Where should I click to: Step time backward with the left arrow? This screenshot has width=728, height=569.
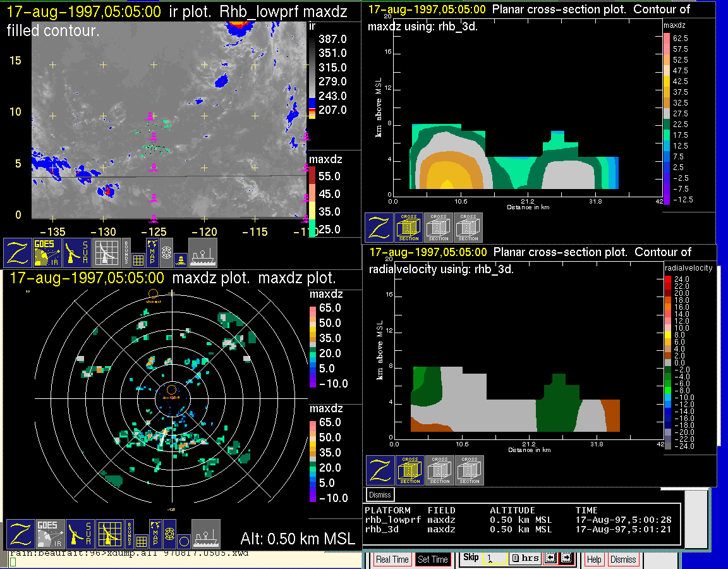pos(550,558)
